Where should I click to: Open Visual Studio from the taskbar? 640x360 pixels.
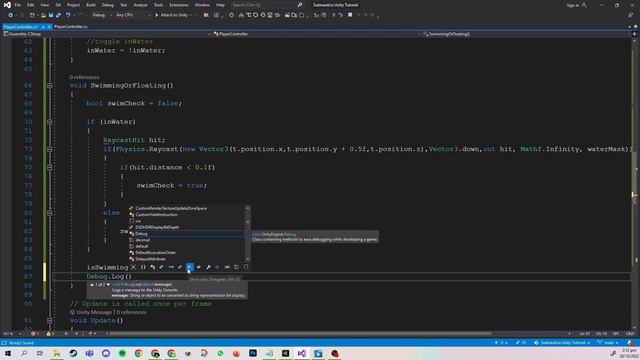(302, 353)
